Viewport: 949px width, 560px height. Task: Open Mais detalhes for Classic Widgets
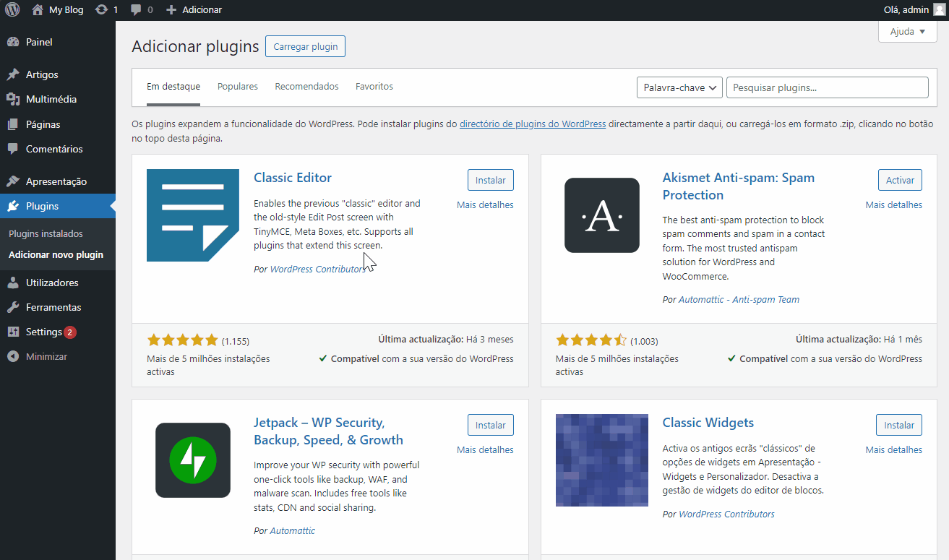pos(894,449)
